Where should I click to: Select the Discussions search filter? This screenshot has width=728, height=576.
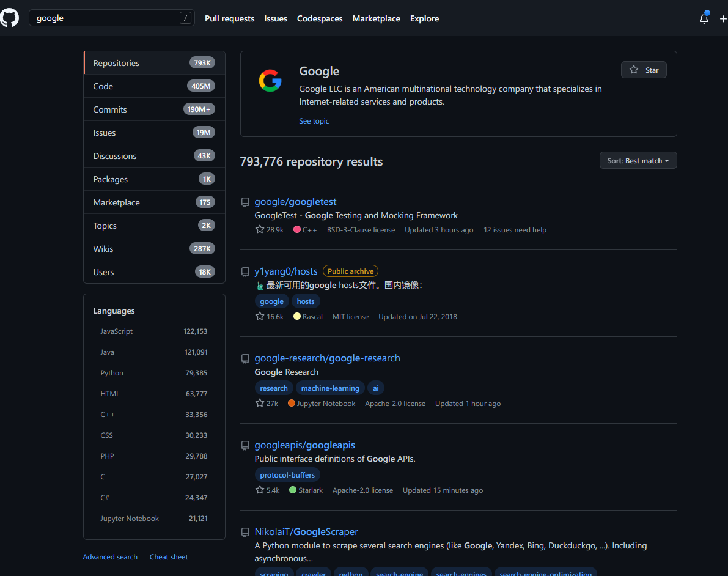[x=154, y=155]
